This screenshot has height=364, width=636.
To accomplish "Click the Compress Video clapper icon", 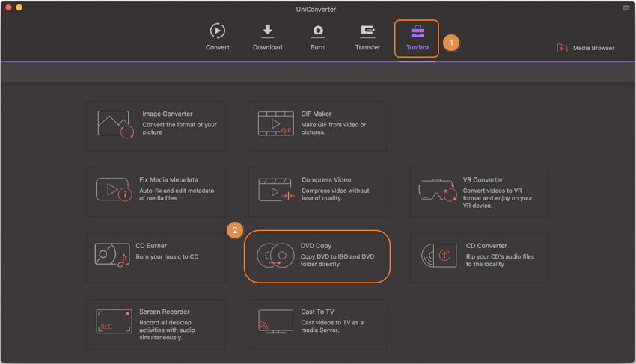I will (276, 190).
